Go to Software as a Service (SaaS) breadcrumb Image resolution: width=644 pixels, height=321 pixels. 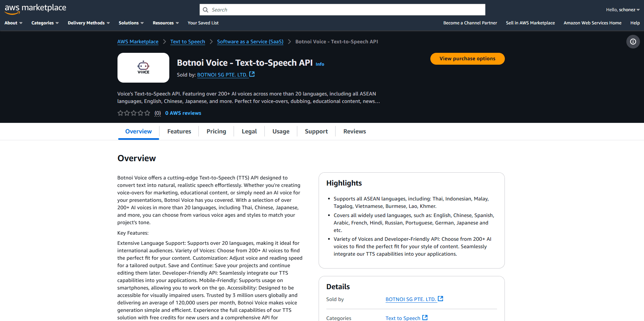[250, 42]
